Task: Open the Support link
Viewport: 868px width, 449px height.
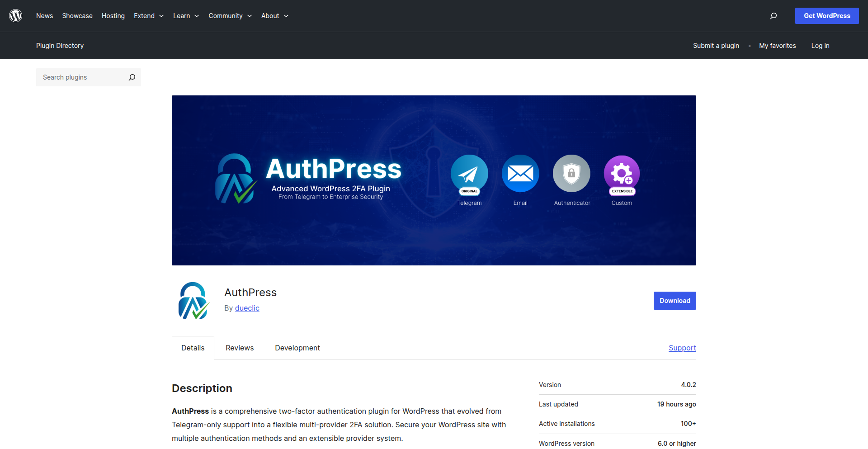Action: pos(682,348)
